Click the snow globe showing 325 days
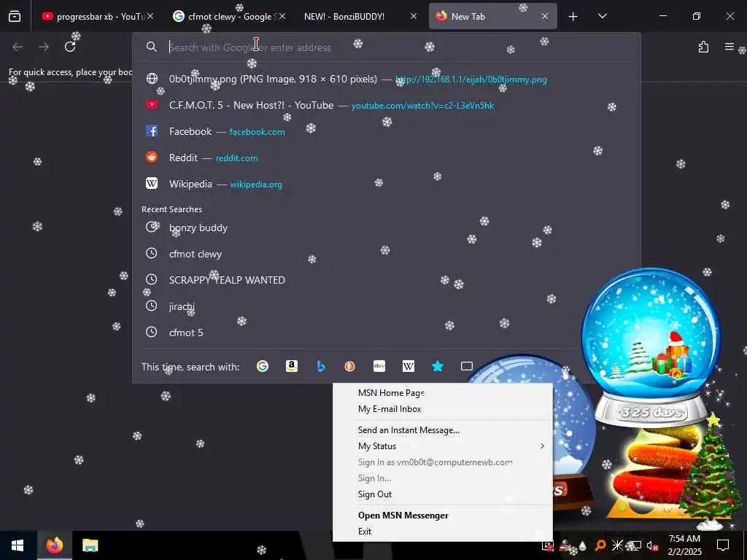Screen dimensions: 747x560 [x=651, y=348]
